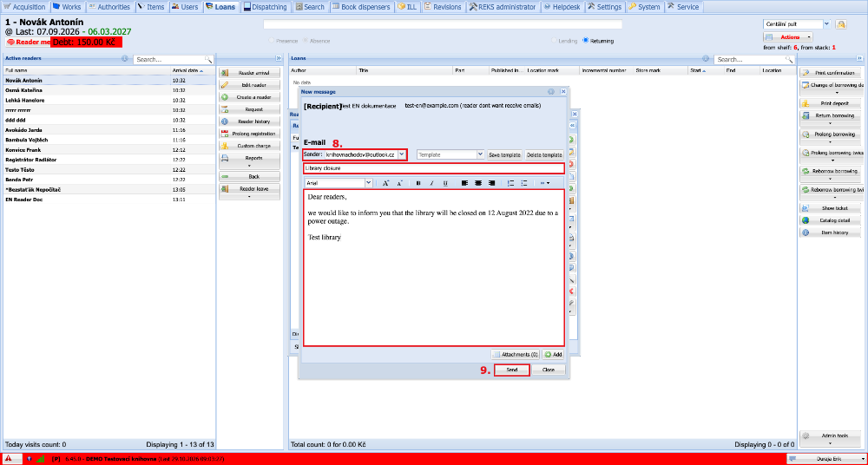Open the Helpdesk tab
This screenshot has height=465, width=868.
click(x=562, y=7)
